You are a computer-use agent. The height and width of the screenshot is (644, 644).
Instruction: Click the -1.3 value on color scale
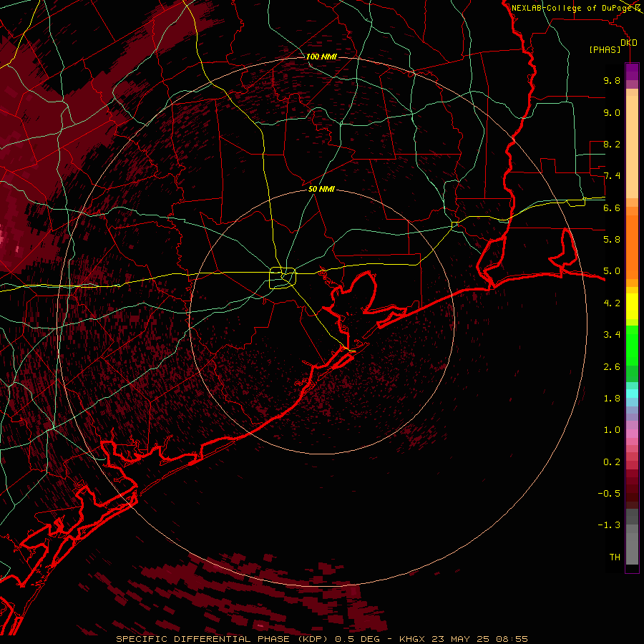609,525
